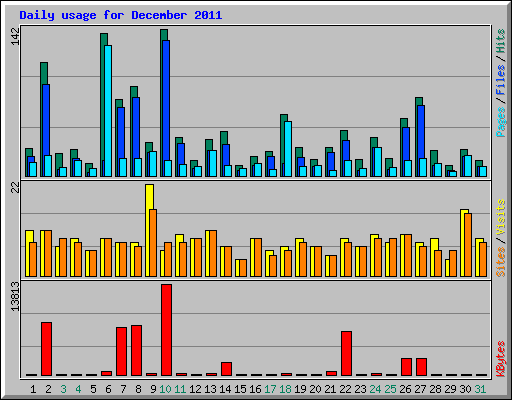512x400 pixels.
Task: Click the green day 3 weekend label
Action: pos(63,389)
